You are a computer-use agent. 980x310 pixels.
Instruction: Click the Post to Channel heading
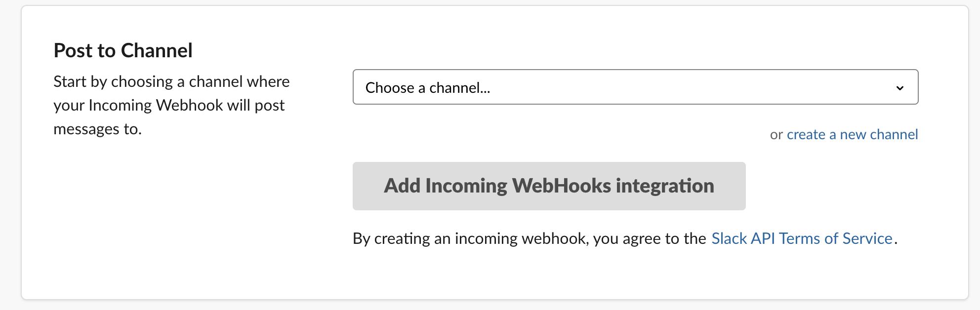(123, 50)
